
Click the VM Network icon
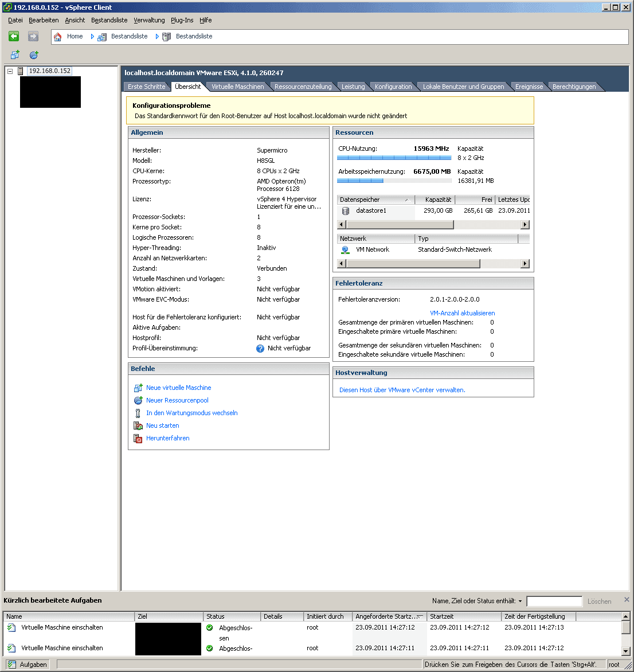[x=345, y=250]
